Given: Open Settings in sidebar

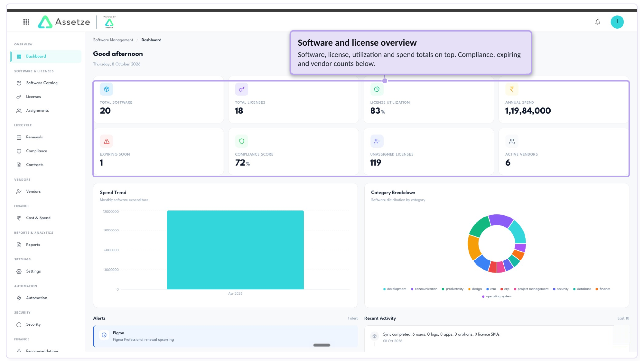Looking at the screenshot, I should pos(46,271).
